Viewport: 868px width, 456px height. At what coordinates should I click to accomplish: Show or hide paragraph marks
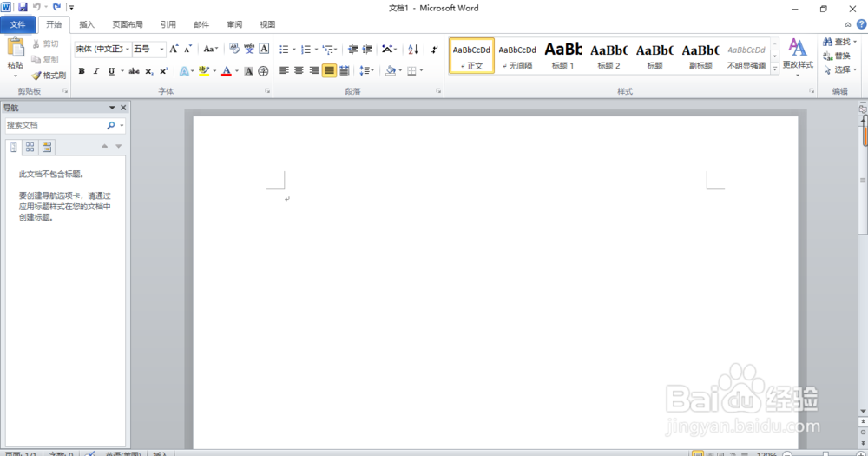pyautogui.click(x=435, y=50)
